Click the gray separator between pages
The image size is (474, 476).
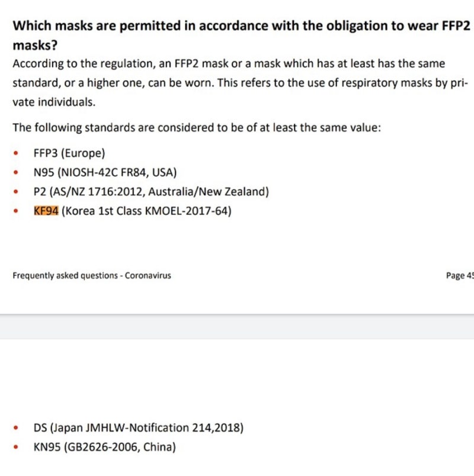(x=237, y=326)
